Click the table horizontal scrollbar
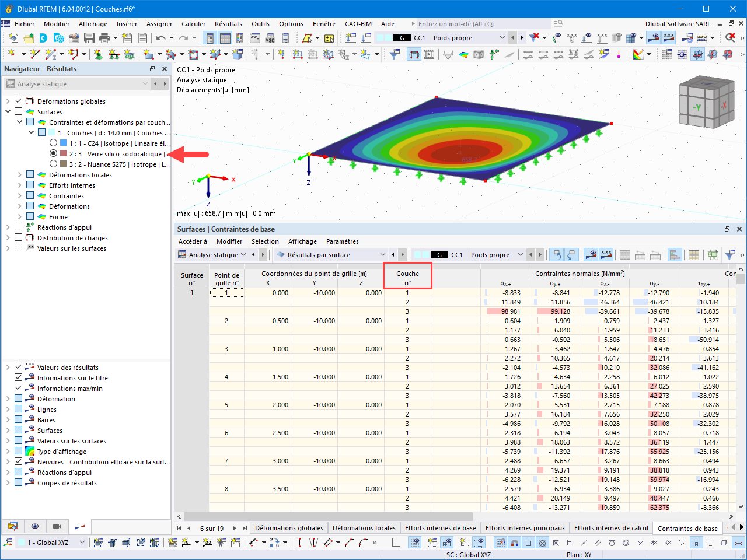 [x=329, y=516]
